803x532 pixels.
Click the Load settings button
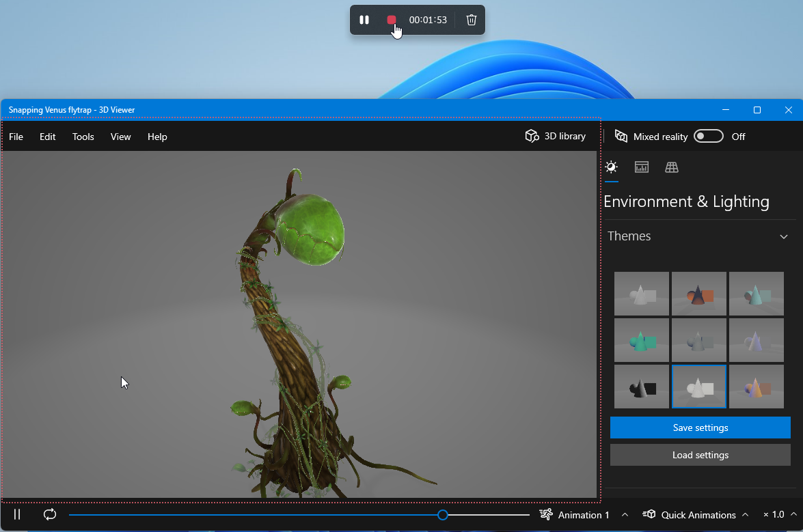(700, 455)
